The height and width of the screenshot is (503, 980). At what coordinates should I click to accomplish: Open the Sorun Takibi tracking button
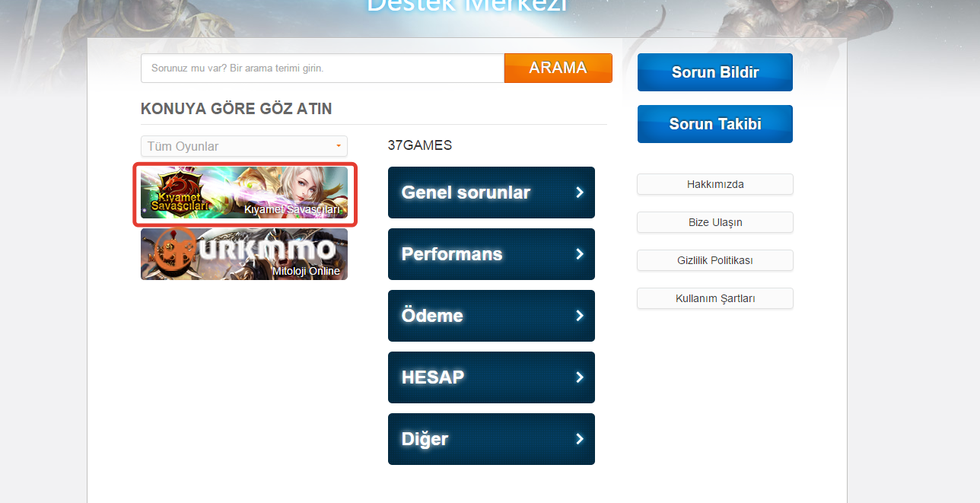click(x=715, y=124)
